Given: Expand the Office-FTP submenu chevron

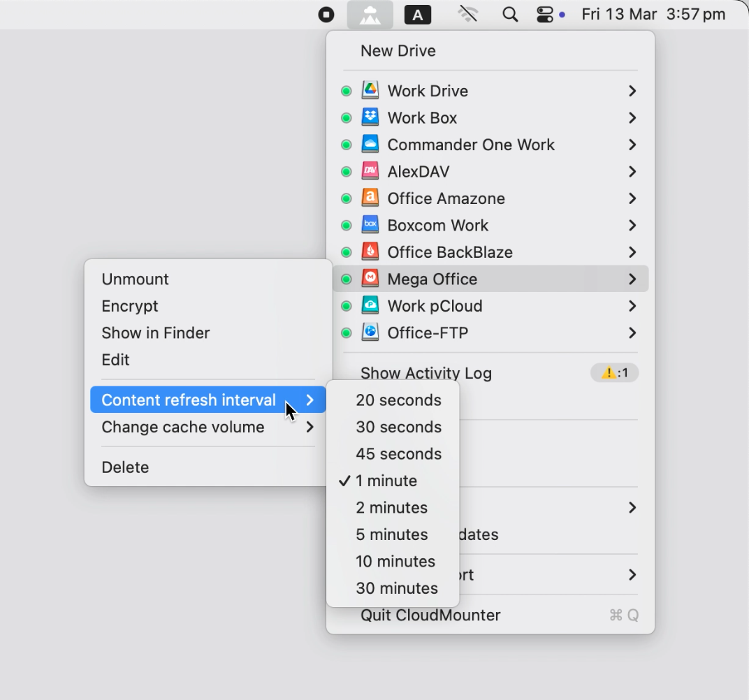Looking at the screenshot, I should [632, 333].
